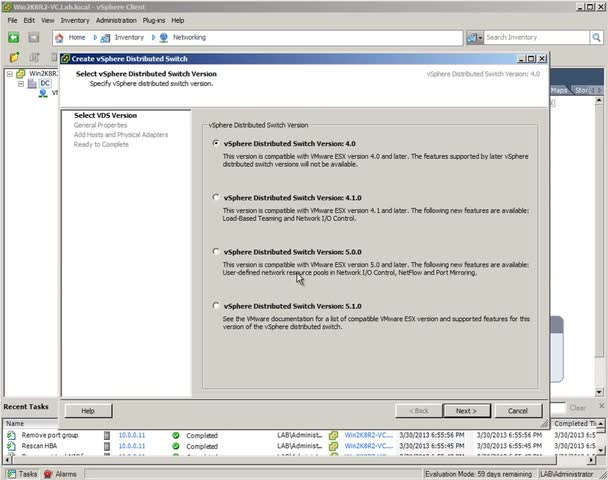Choose vSphere Distributed Switch Version 4.1.0

216,197
